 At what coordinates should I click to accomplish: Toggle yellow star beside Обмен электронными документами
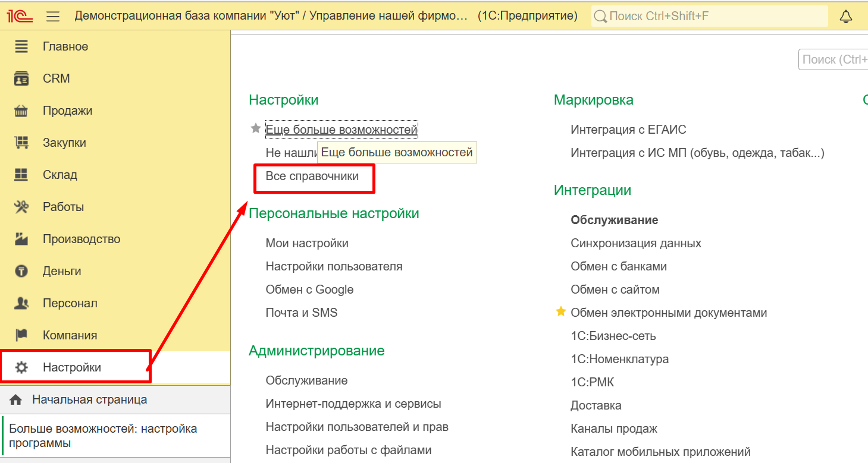pyautogui.click(x=560, y=312)
